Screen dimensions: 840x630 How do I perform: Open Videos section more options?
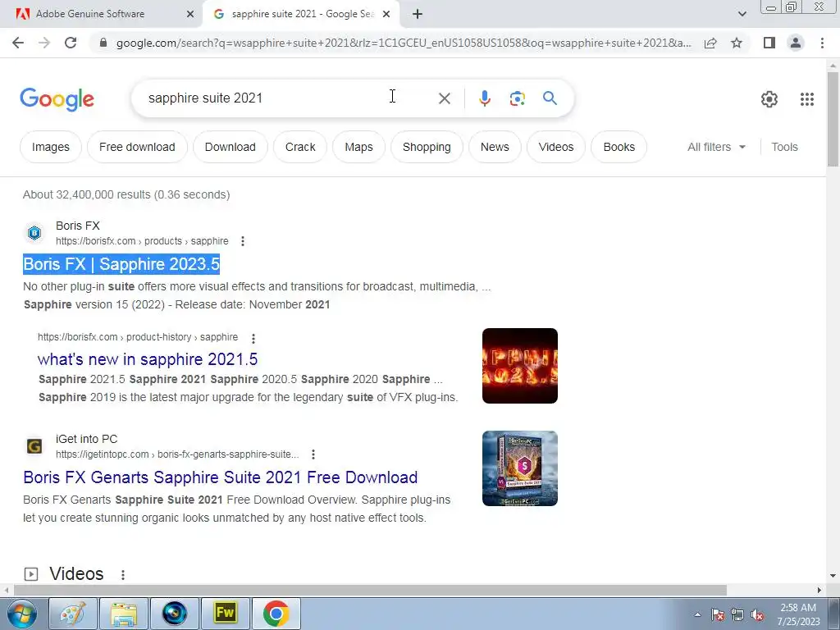123,575
